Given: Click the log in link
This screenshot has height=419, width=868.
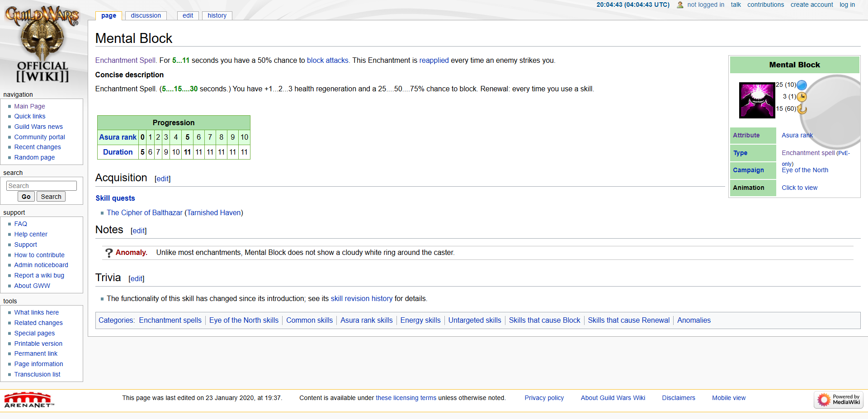Looking at the screenshot, I should [x=847, y=5].
